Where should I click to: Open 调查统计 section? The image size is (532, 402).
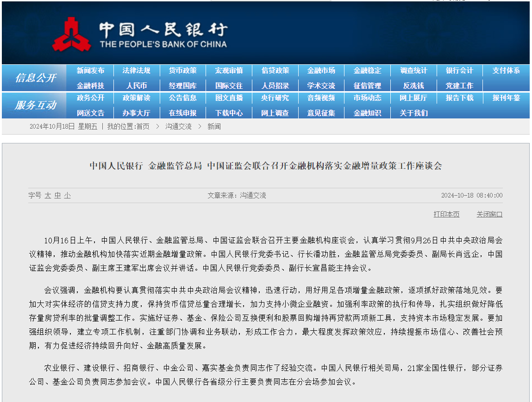[x=413, y=70]
